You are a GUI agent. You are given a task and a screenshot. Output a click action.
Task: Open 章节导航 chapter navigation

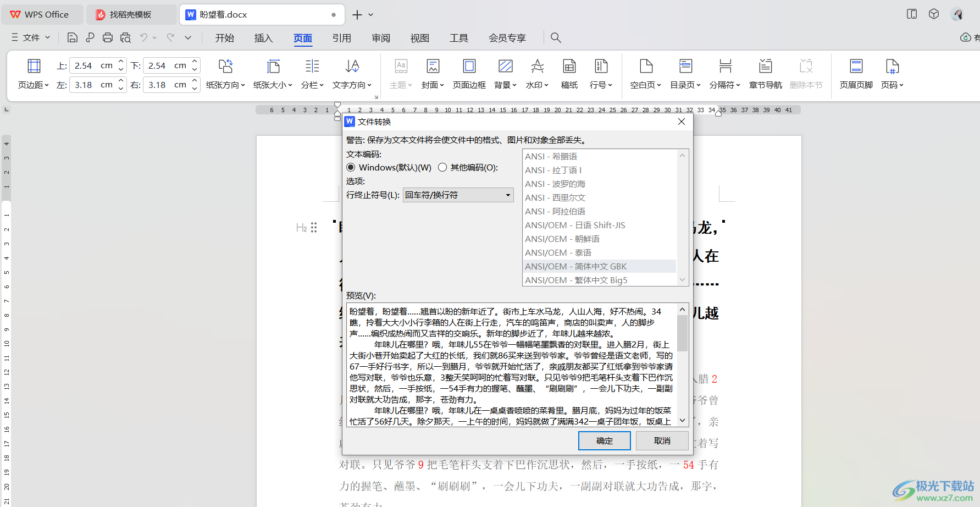coord(765,74)
